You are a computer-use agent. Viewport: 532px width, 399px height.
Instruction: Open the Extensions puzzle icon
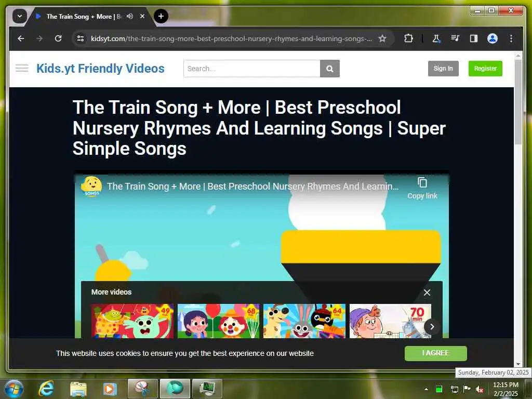pos(408,38)
